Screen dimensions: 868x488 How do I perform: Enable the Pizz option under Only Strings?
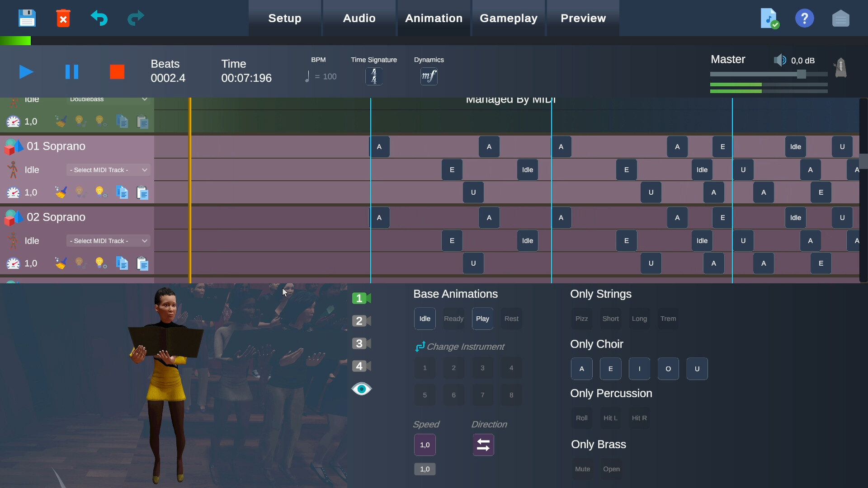pyautogui.click(x=581, y=319)
